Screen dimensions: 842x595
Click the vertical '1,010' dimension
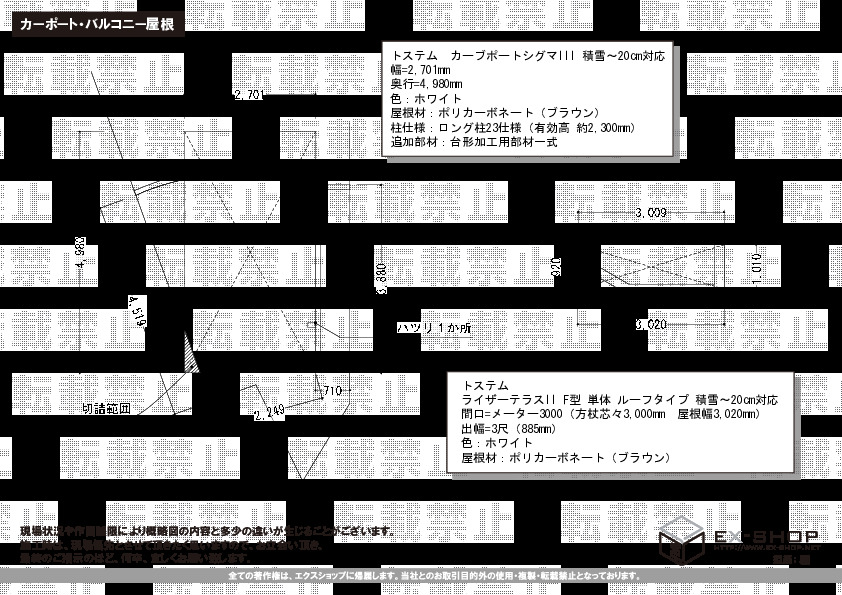pyautogui.click(x=757, y=270)
